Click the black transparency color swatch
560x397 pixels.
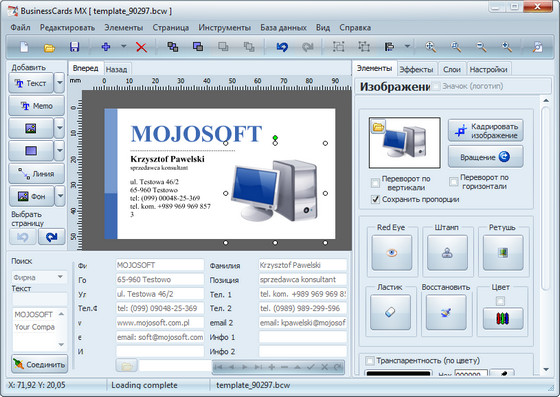click(x=398, y=373)
